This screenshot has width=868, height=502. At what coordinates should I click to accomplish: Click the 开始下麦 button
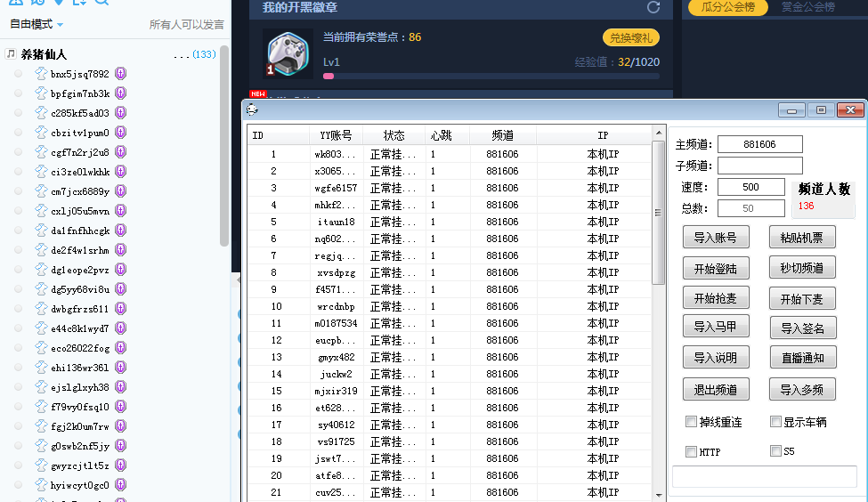click(x=802, y=299)
